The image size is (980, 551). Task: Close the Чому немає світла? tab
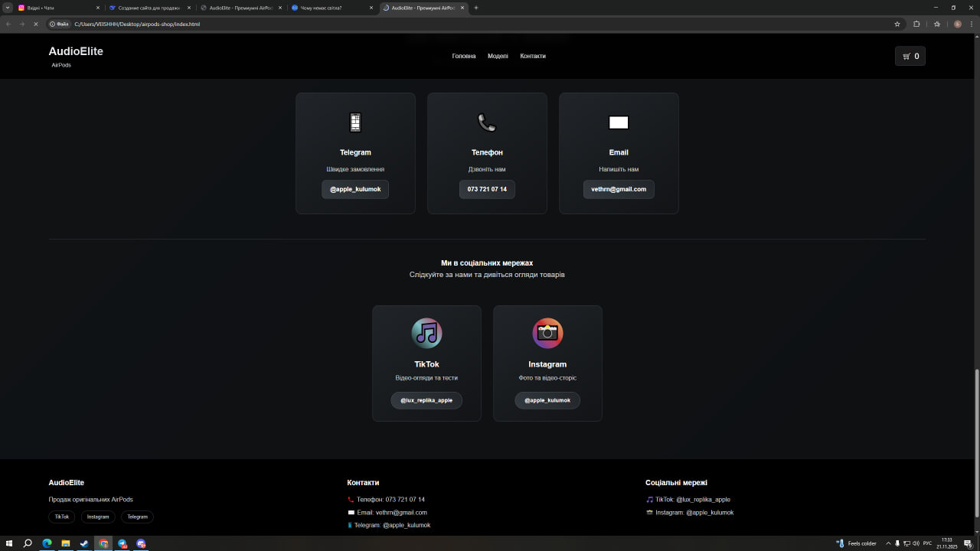(x=371, y=8)
